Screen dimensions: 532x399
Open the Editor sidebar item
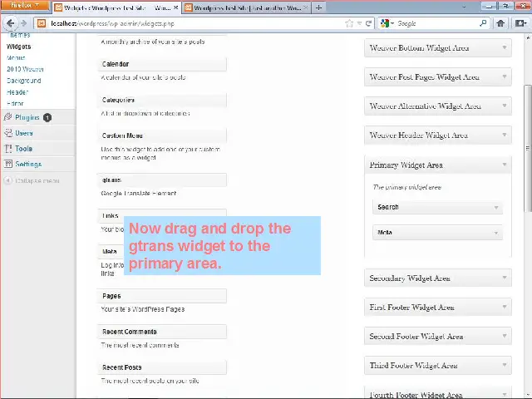coord(15,103)
